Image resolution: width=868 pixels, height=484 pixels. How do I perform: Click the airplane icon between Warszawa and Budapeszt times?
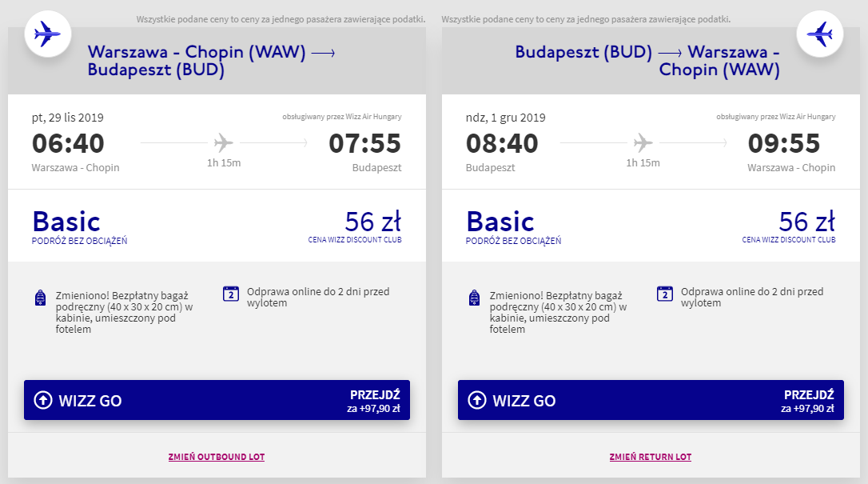pos(225,141)
